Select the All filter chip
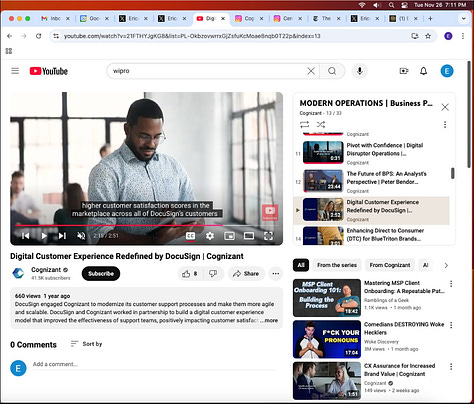Viewport: 474px width, 404px height. pyautogui.click(x=301, y=265)
